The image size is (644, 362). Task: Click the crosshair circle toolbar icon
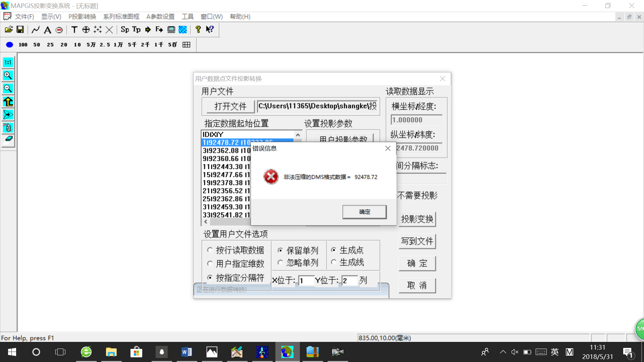(86, 29)
